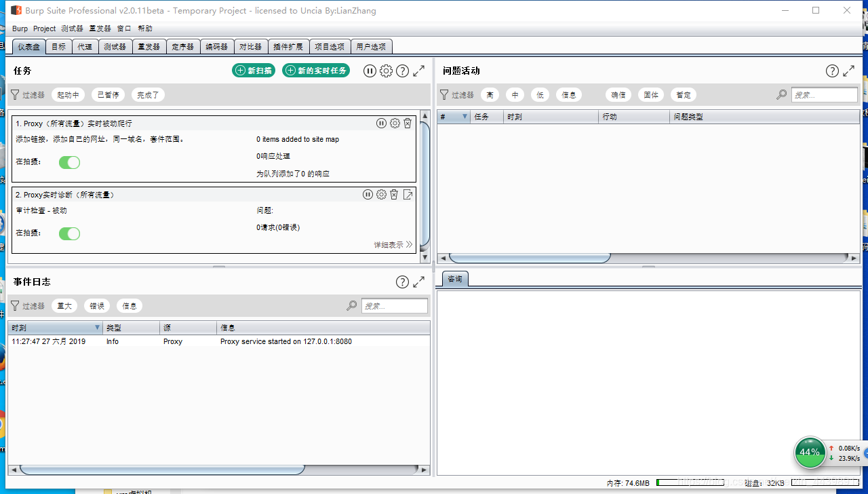Expand the Tasks panel with arrow icon
This screenshot has height=494, width=868.
click(419, 71)
